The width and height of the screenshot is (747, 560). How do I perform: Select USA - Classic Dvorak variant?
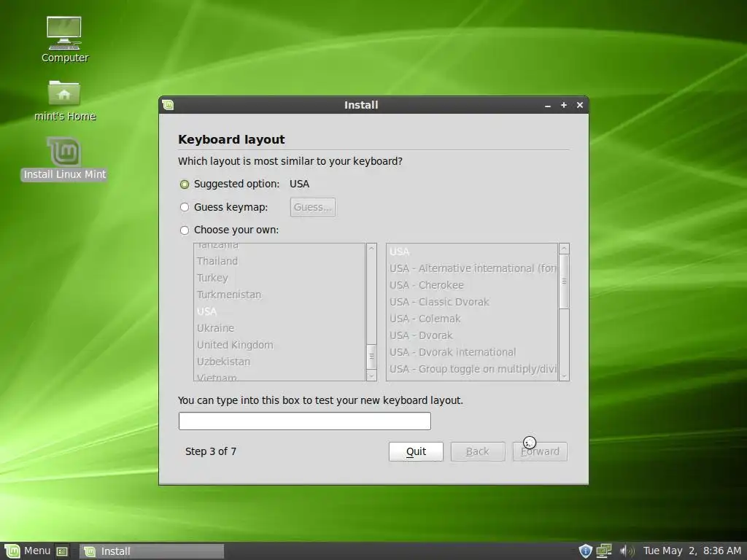(472, 302)
